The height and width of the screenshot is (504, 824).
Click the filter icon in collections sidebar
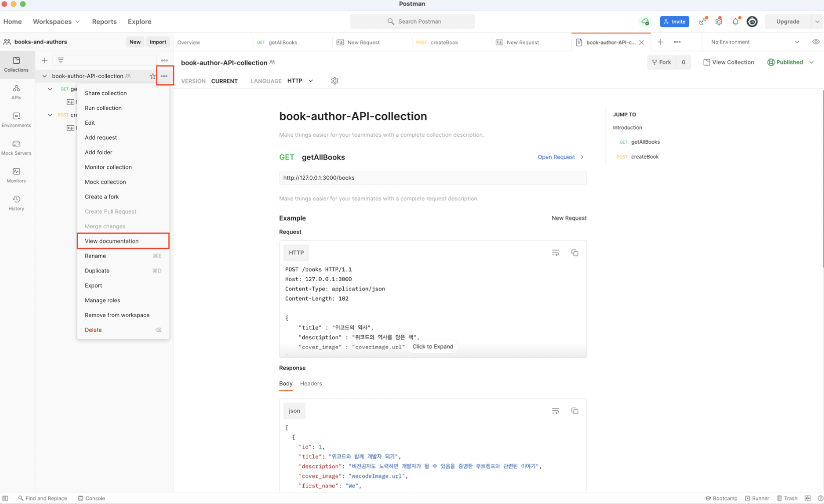tap(61, 61)
